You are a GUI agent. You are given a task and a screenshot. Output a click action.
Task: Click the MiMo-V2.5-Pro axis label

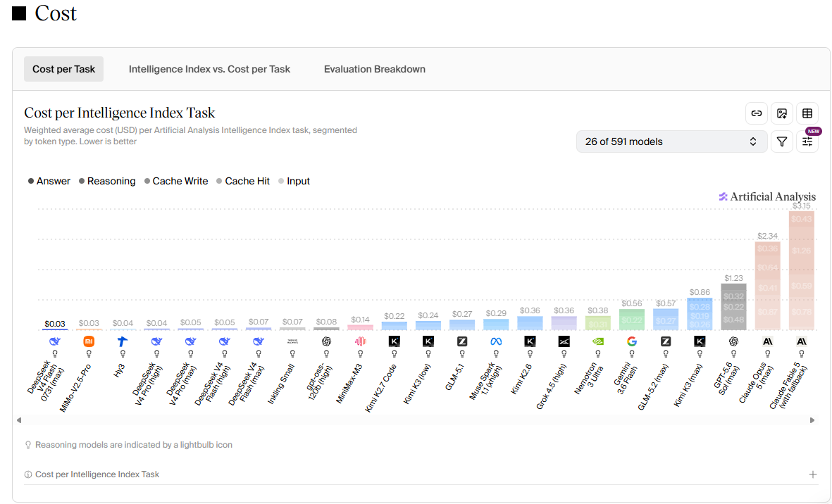point(75,388)
